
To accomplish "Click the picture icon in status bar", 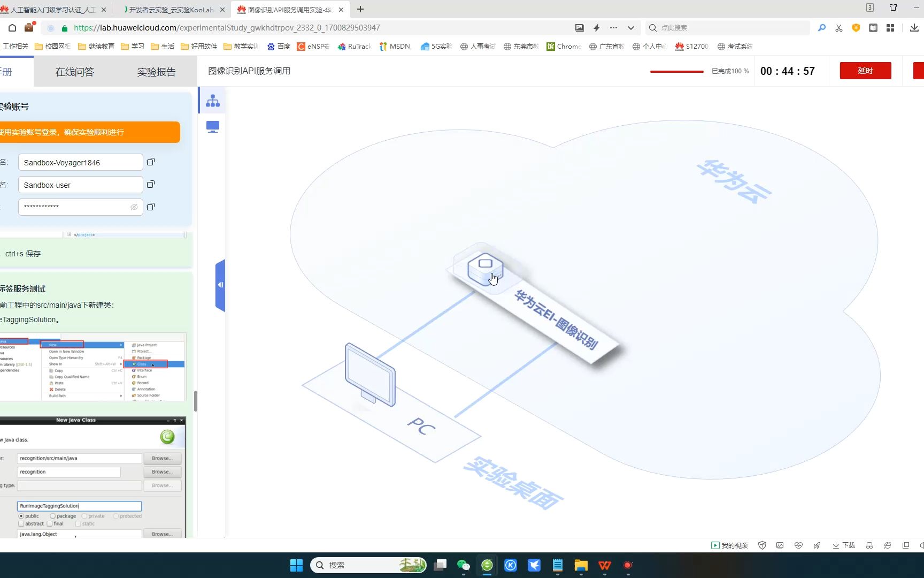I will (x=780, y=545).
